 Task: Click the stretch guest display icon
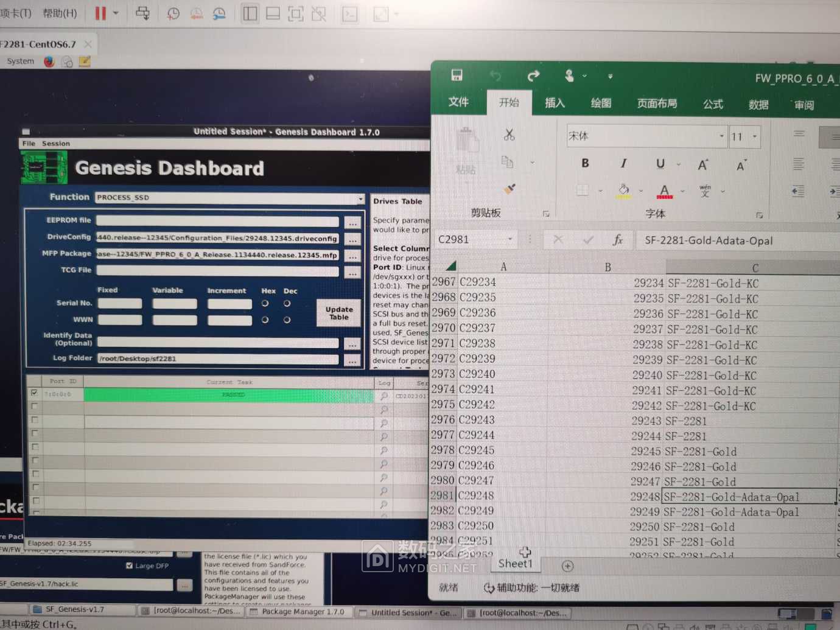point(381,13)
